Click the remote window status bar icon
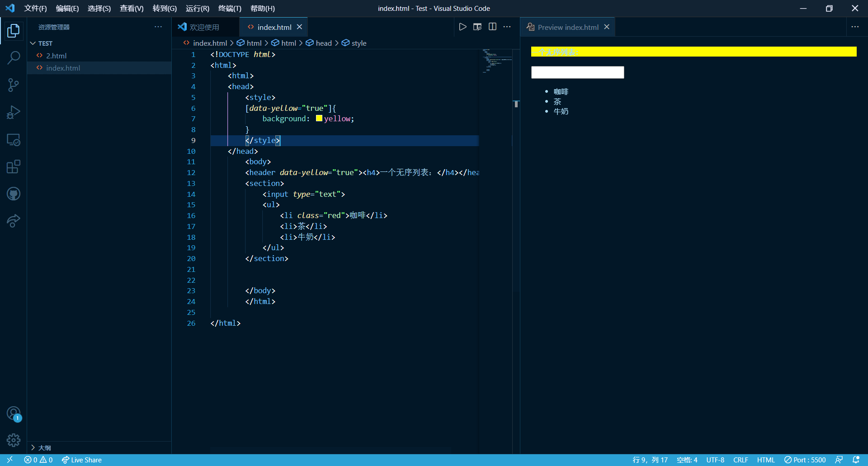This screenshot has width=868, height=466. coord(9,460)
